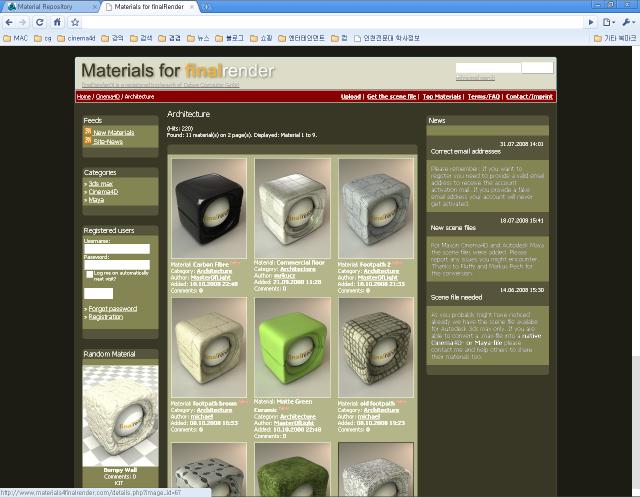Click the login button below checkbox
The height and width of the screenshot is (497, 640).
click(x=98, y=293)
